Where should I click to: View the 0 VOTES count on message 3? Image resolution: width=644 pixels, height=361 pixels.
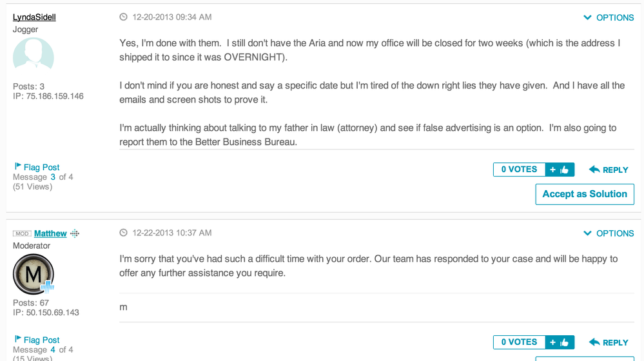pyautogui.click(x=519, y=170)
